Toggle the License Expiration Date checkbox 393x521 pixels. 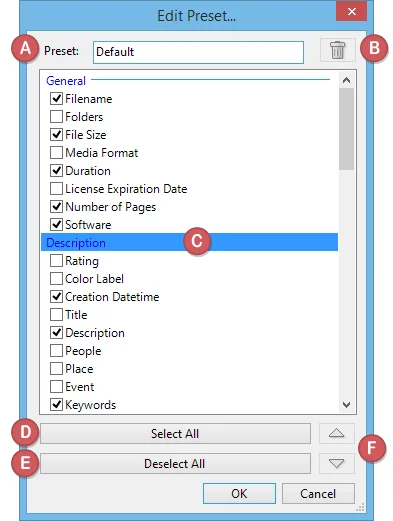click(56, 188)
